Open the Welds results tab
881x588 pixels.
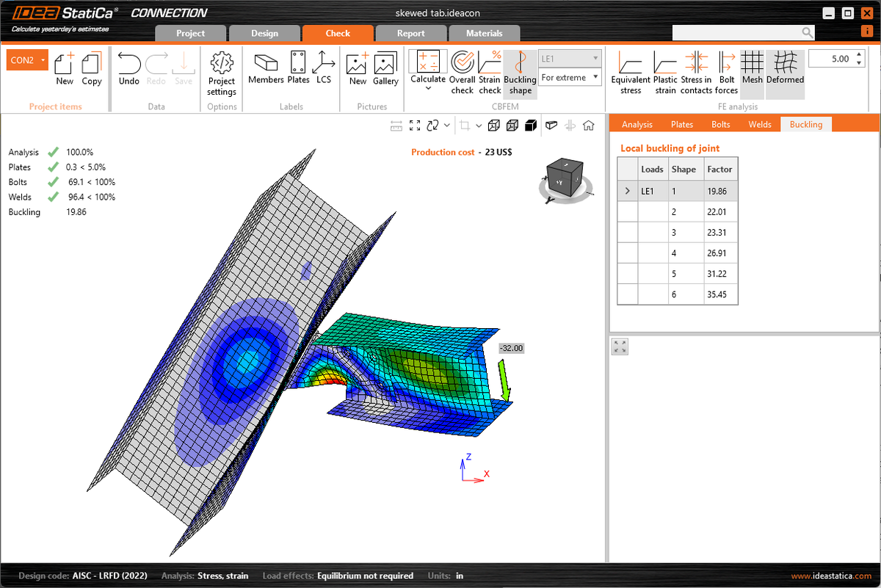pos(760,124)
